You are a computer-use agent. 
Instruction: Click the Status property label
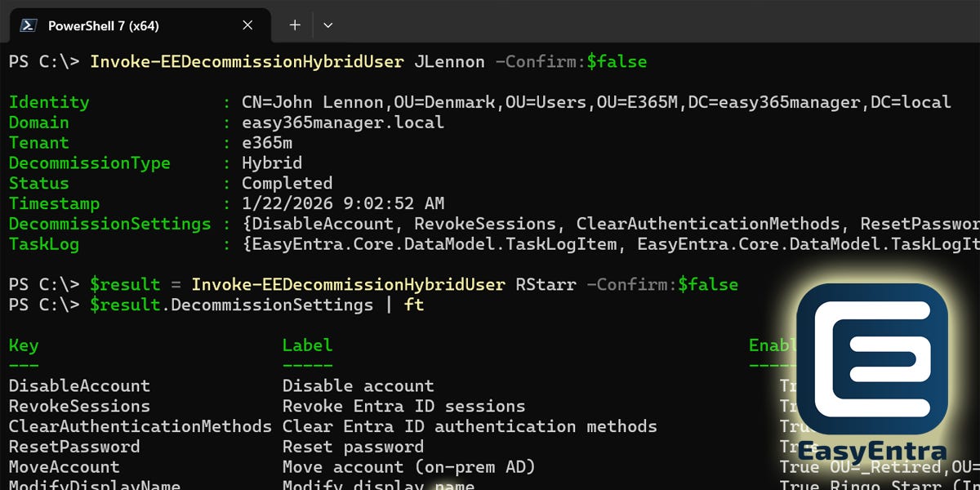[38, 184]
